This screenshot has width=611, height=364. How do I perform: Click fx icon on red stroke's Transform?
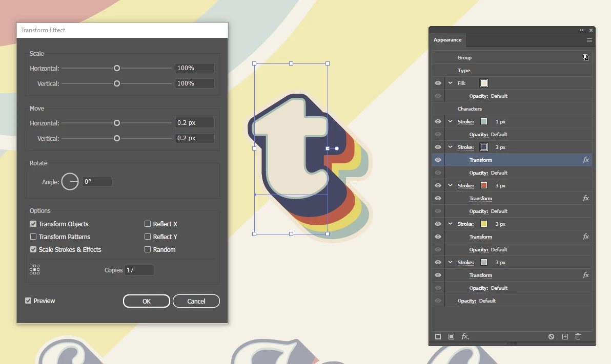click(x=586, y=199)
